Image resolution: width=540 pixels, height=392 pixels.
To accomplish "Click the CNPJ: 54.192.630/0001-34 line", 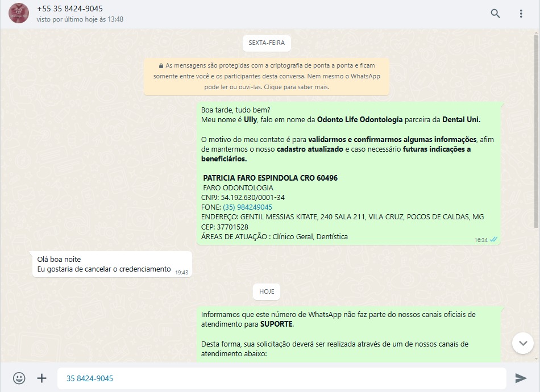I will 243,198.
